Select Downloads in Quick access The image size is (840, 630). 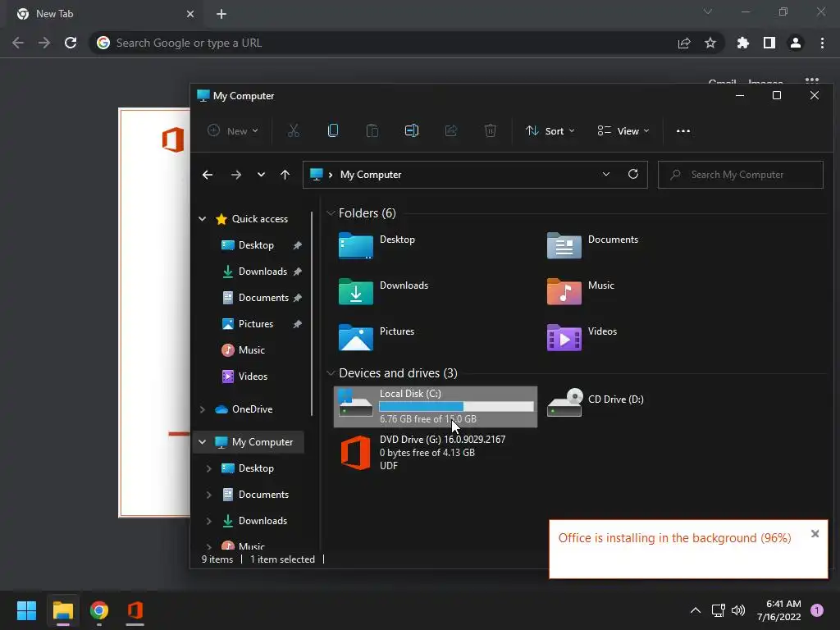point(262,271)
